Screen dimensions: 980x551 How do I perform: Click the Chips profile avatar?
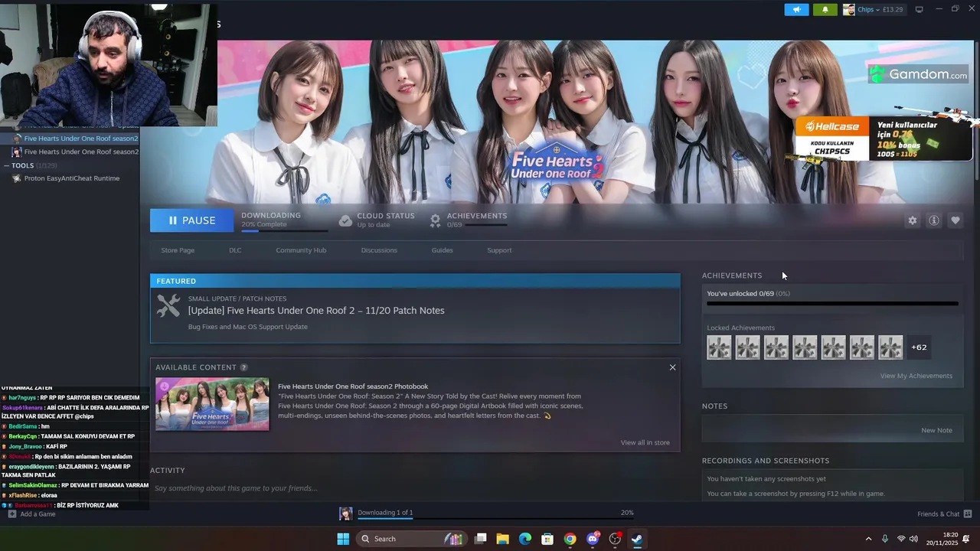click(848, 9)
